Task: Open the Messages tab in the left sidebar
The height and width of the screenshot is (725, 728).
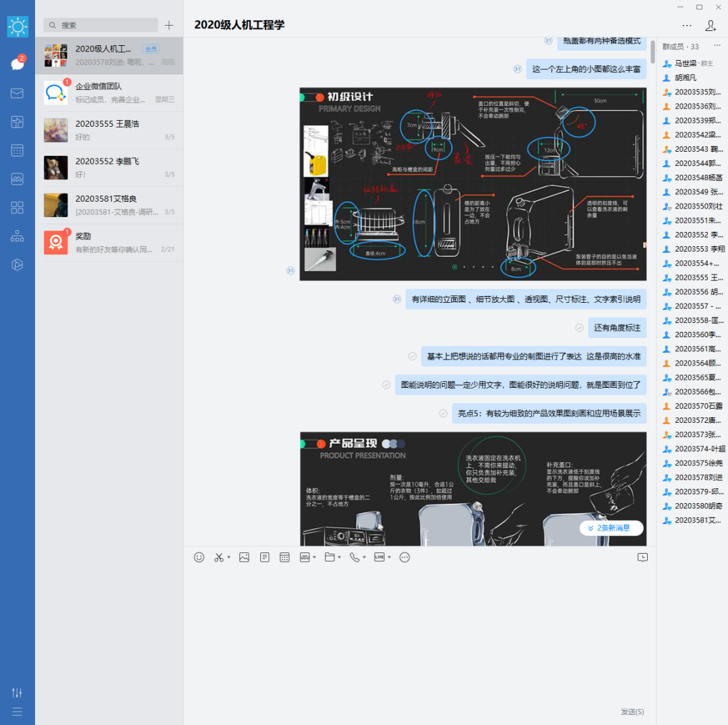Action: tap(17, 64)
